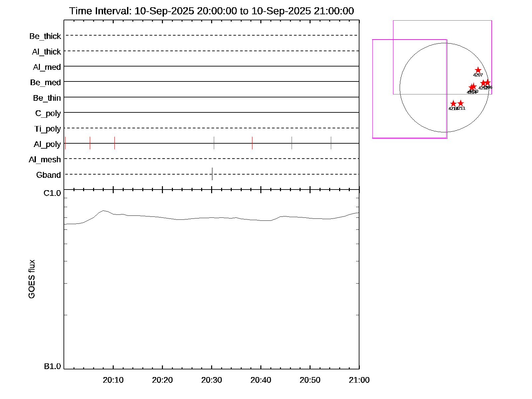
Task: Click the C1.0 flux level label
Action: coord(52,193)
